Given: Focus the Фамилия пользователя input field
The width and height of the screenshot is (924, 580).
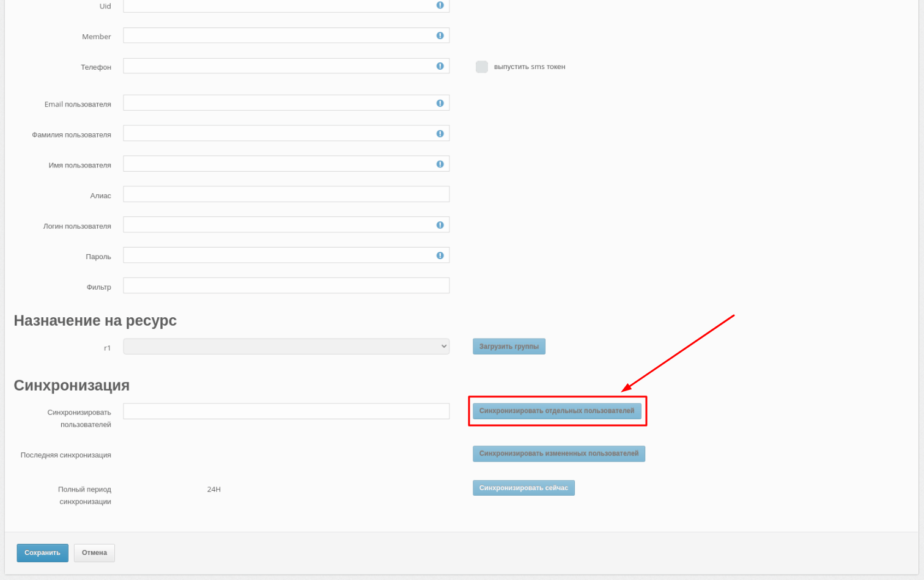Looking at the screenshot, I should tap(286, 133).
